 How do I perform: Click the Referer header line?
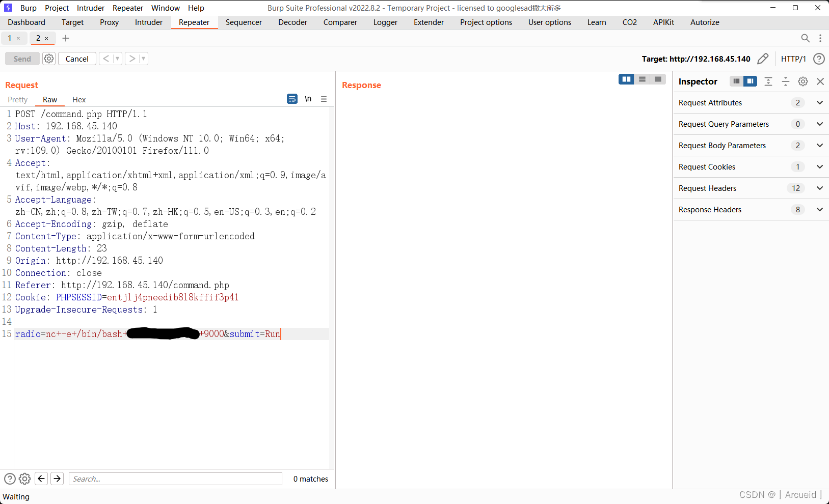click(x=122, y=285)
